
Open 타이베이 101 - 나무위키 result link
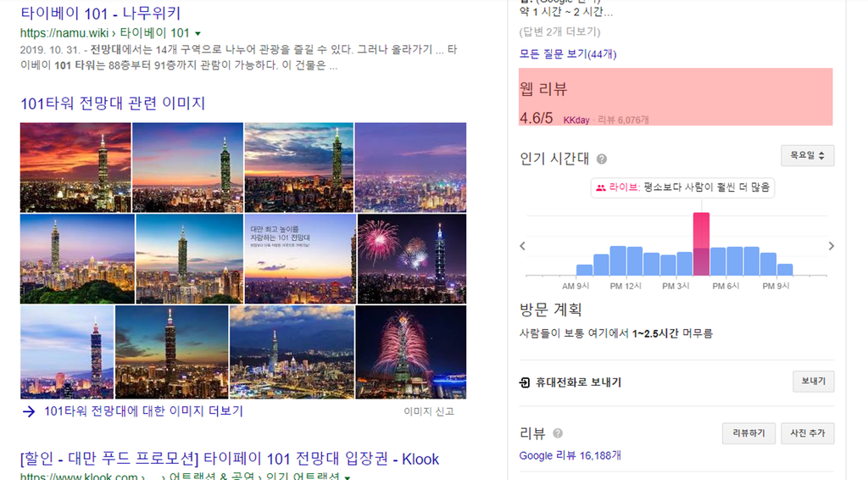point(100,13)
